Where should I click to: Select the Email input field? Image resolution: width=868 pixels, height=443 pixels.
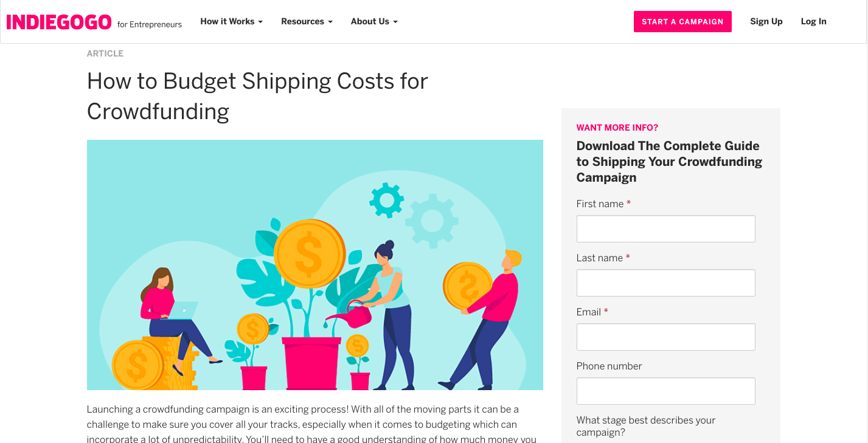tap(665, 337)
